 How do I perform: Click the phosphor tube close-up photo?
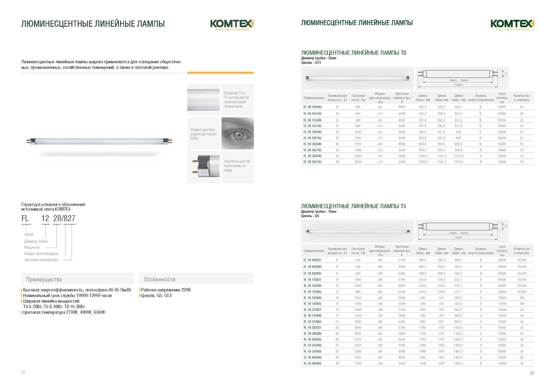203,99
